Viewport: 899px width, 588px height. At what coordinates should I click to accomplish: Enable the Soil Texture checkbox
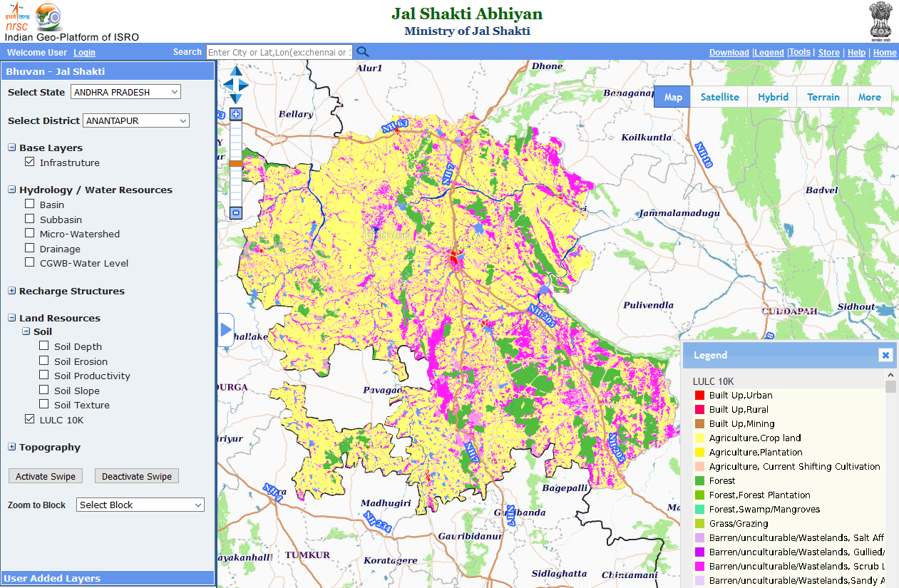[x=44, y=404]
